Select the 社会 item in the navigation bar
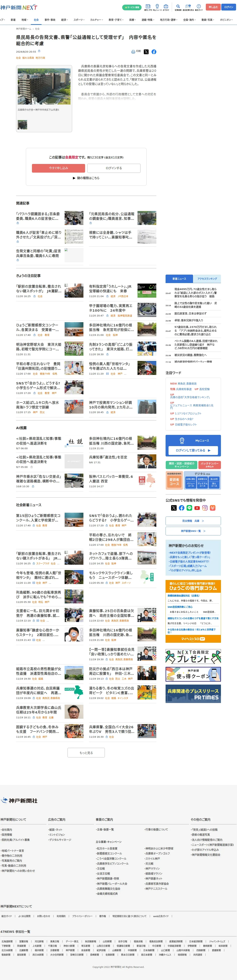Screen dimensions: 237x980 coord(36,20)
